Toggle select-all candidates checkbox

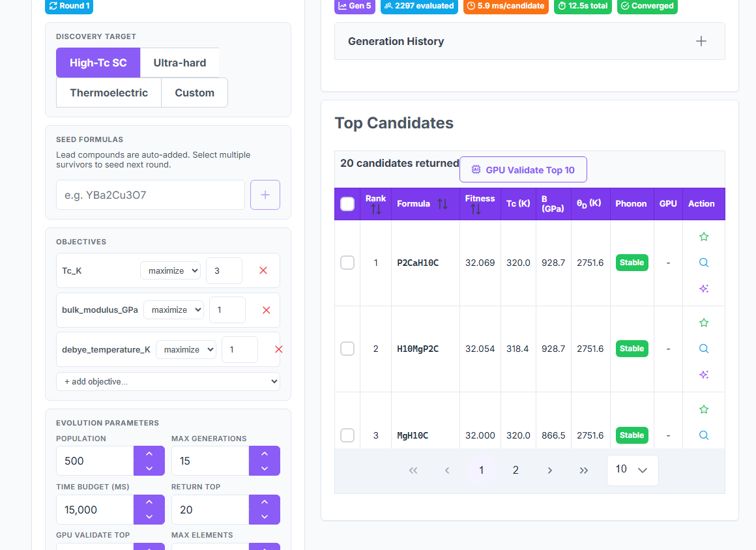(347, 204)
